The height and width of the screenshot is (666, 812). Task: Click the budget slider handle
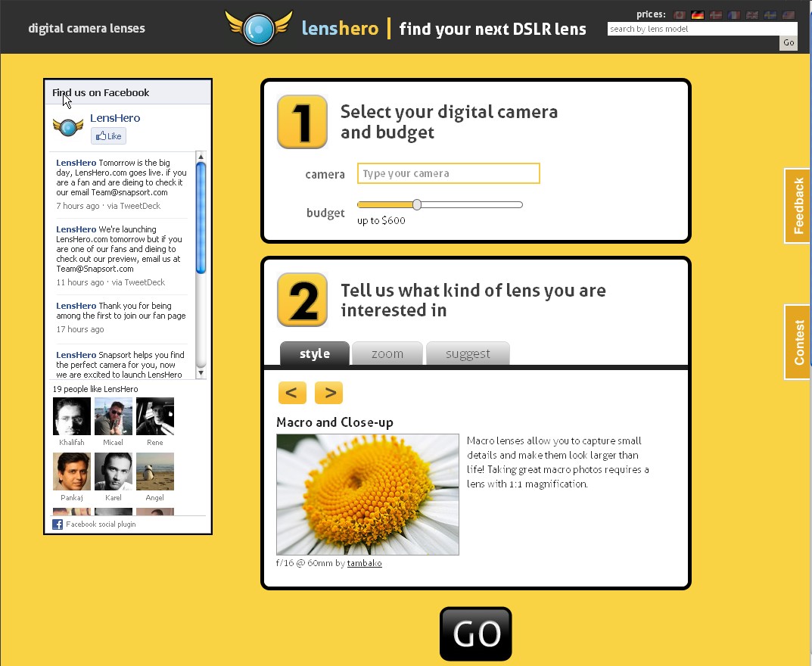tap(417, 205)
